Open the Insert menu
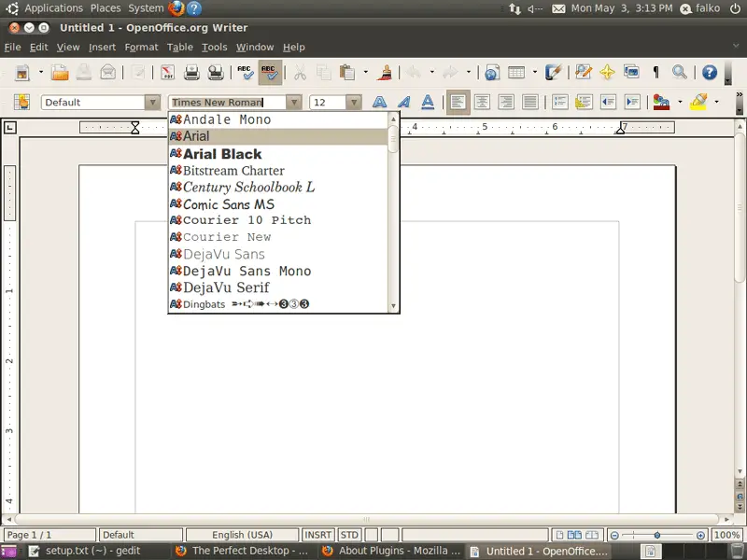The width and height of the screenshot is (747, 560). click(102, 48)
